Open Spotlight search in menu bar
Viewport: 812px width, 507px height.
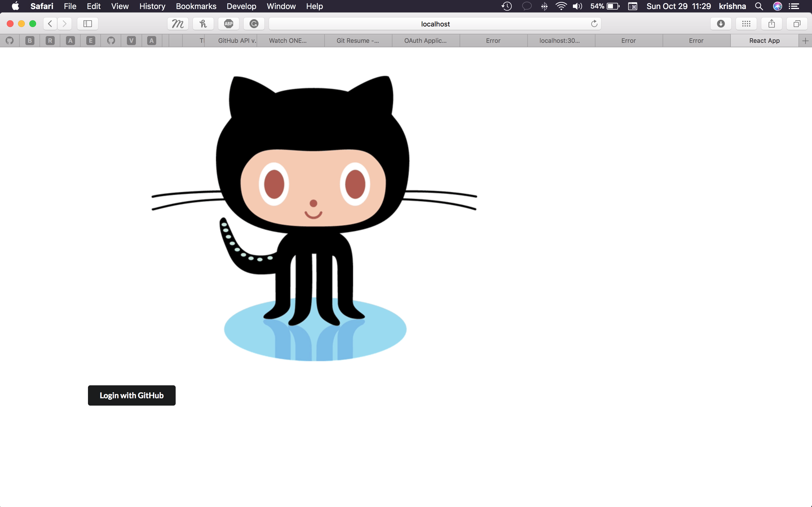[x=759, y=6]
